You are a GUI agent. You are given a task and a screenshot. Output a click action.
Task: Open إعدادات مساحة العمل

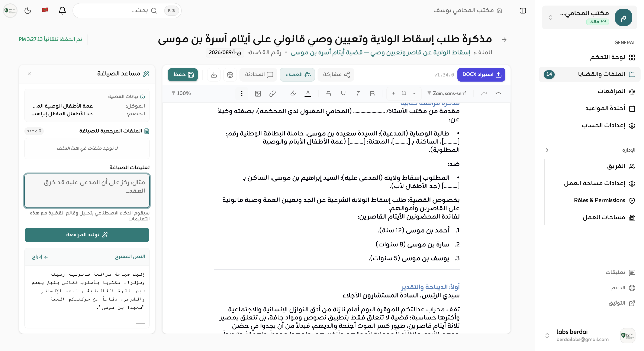[592, 183]
